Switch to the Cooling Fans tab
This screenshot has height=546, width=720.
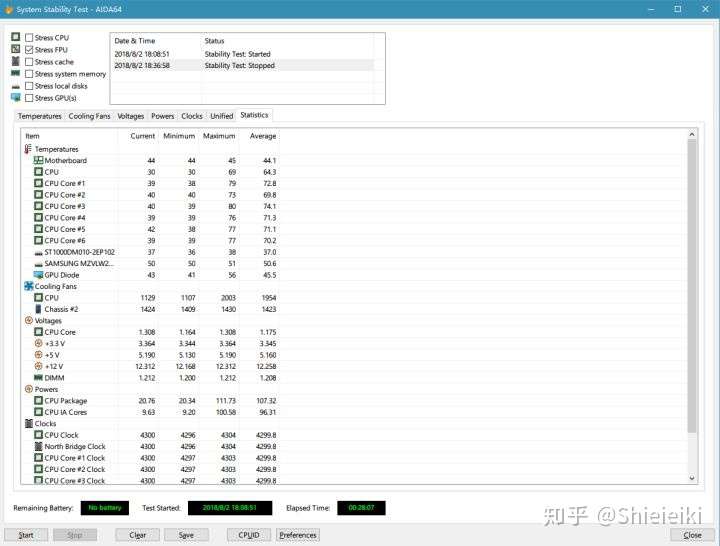tap(89, 116)
